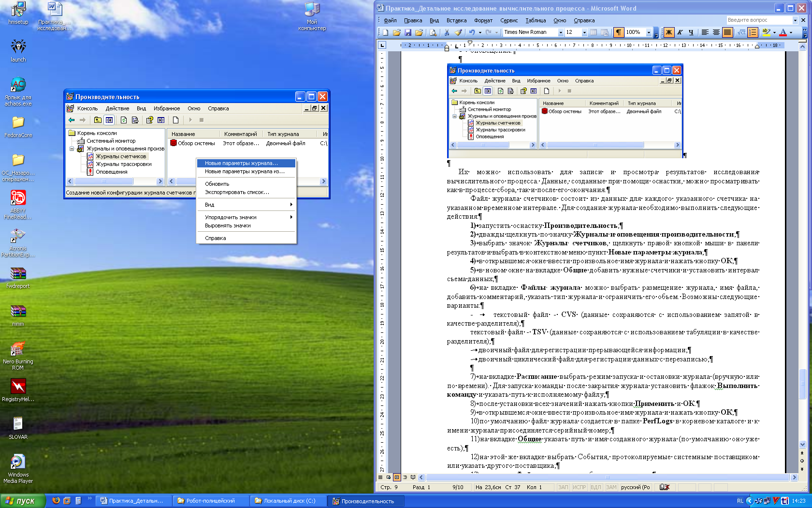Open the Формат menu in Word
Viewport: 812px width, 508px height.
[483, 20]
